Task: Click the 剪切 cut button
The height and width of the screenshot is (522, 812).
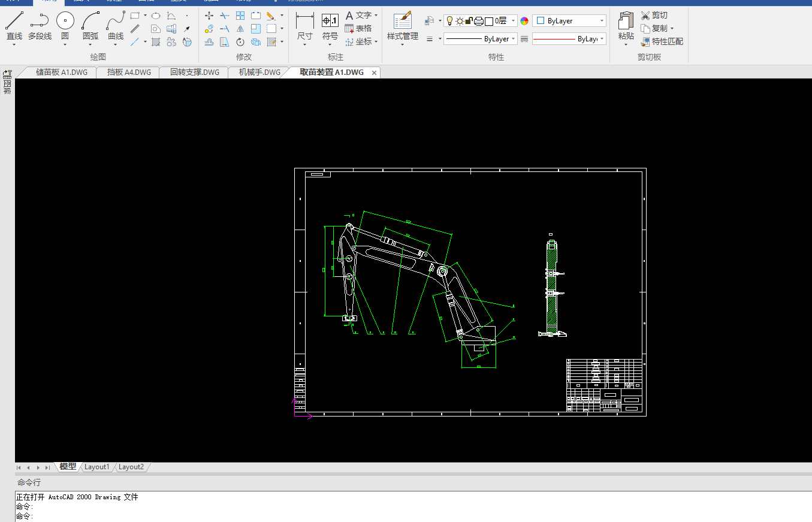Action: [x=654, y=16]
